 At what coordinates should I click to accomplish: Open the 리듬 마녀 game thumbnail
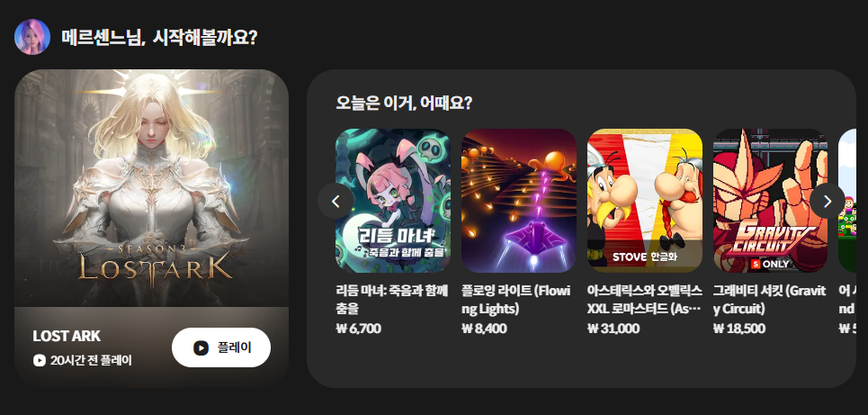click(x=393, y=201)
